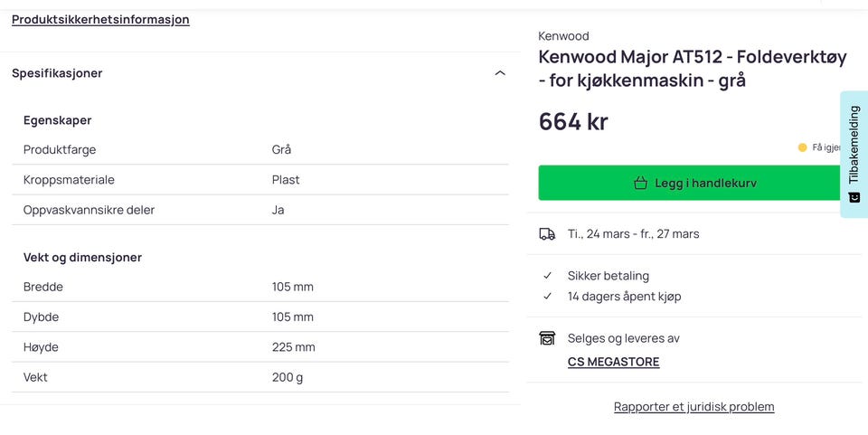The image size is (868, 435).
Task: Click the checkmark beside 14 dagers åpent kjøp
Action: 547,296
